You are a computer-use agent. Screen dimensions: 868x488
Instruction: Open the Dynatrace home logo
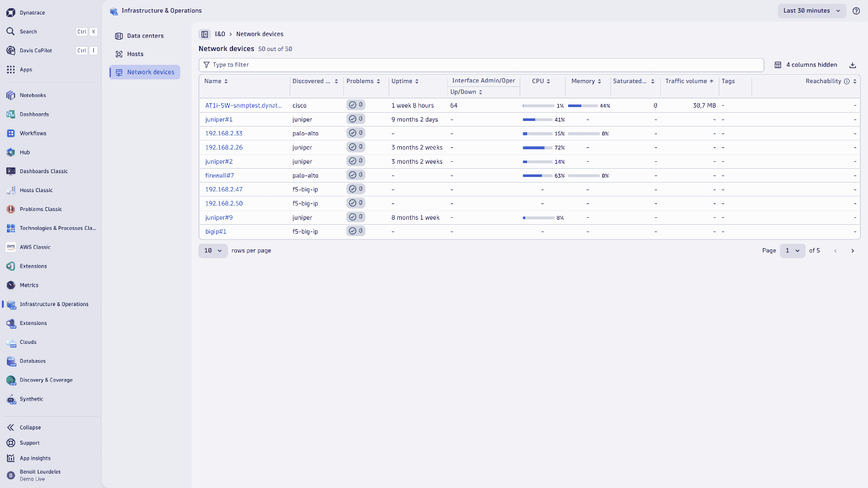tap(11, 13)
